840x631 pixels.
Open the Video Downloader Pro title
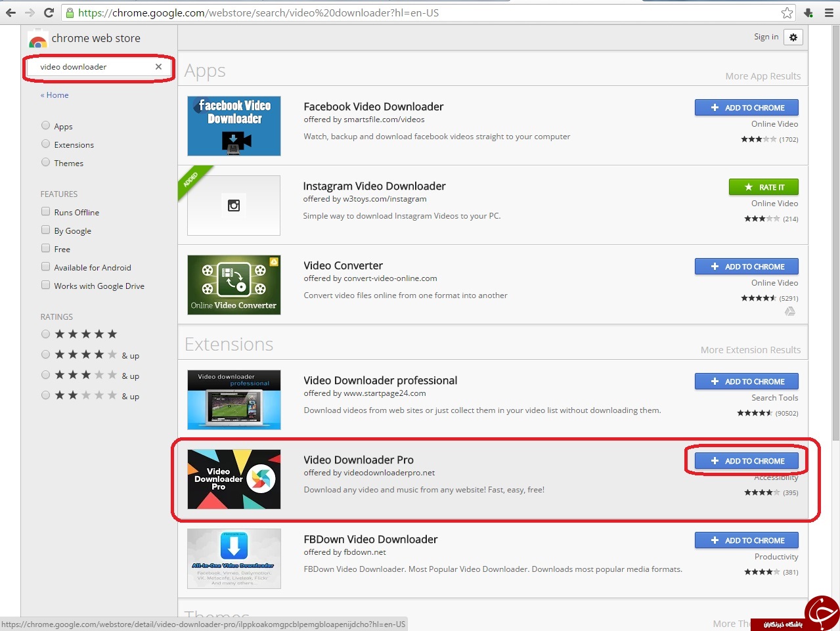click(x=359, y=460)
